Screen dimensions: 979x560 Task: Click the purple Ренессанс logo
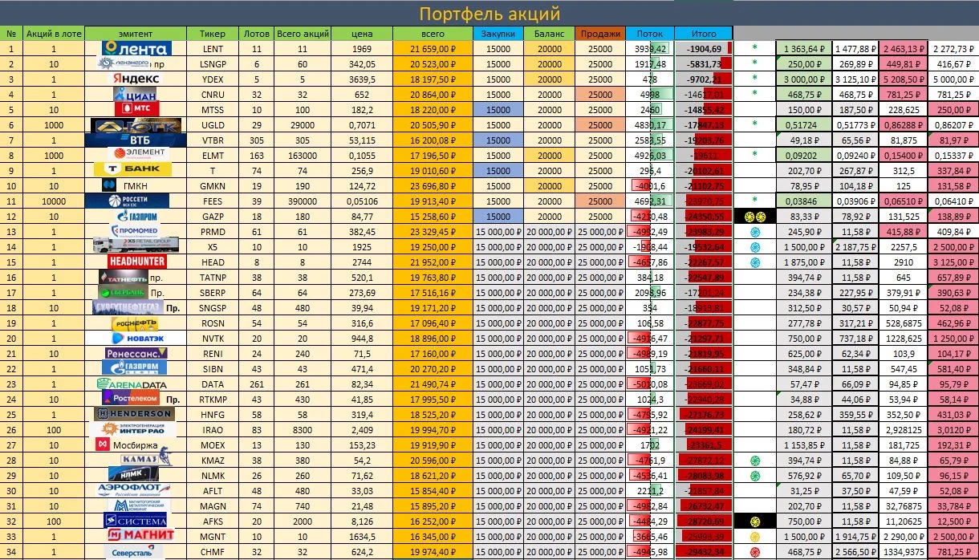tap(136, 353)
